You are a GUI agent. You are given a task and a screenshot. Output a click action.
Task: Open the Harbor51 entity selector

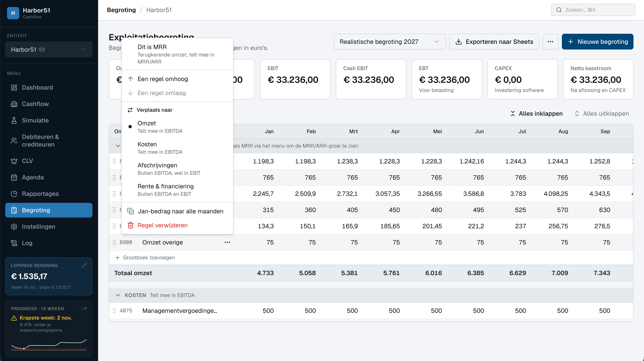(x=49, y=50)
